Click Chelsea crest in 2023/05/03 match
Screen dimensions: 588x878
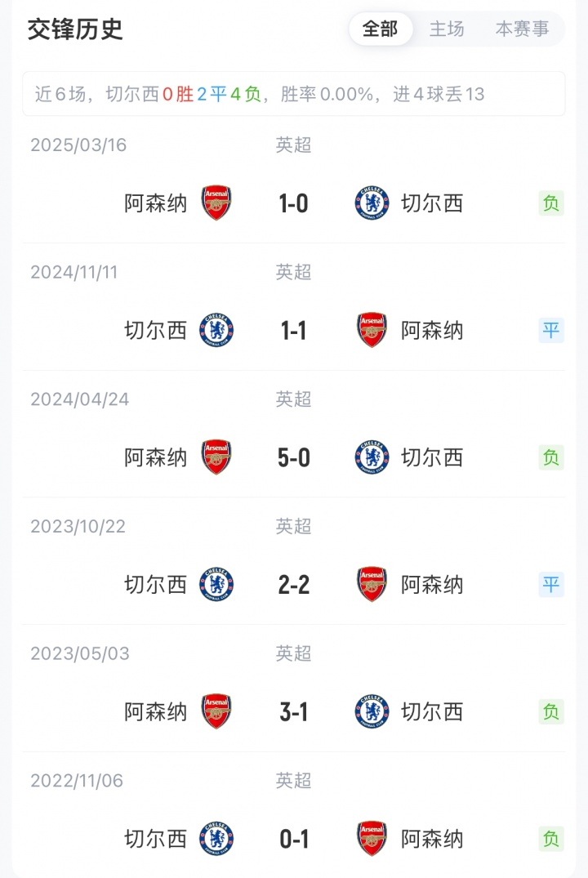coord(372,712)
